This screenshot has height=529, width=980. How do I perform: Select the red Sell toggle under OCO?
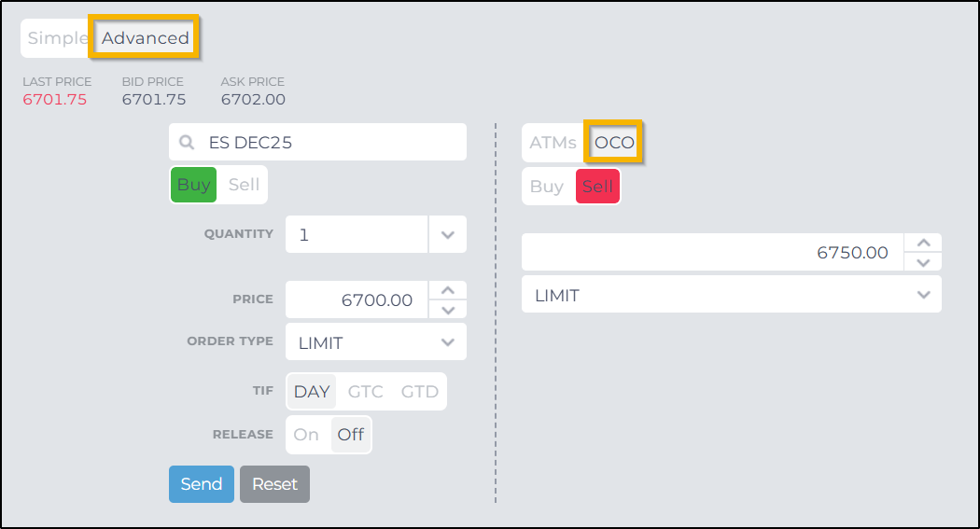597,187
